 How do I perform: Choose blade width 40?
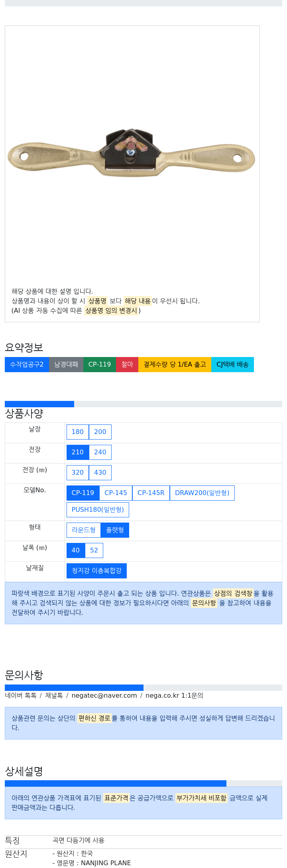point(76,550)
